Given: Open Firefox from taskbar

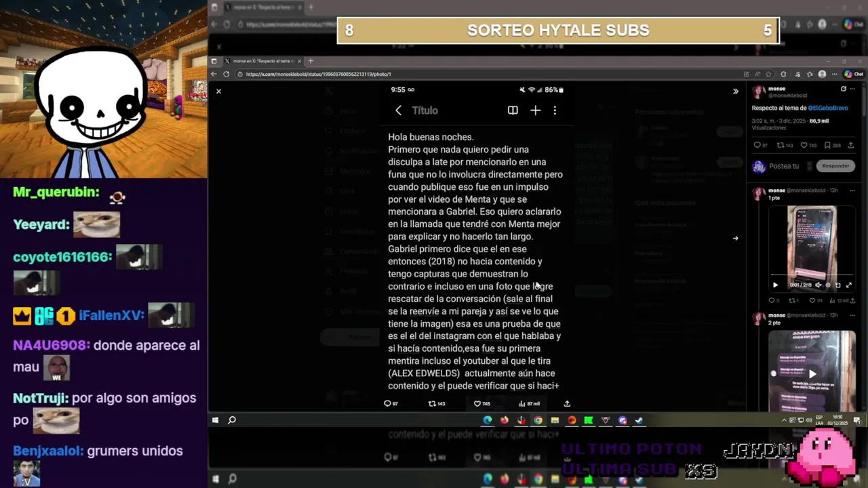Looking at the screenshot, I should [x=504, y=420].
